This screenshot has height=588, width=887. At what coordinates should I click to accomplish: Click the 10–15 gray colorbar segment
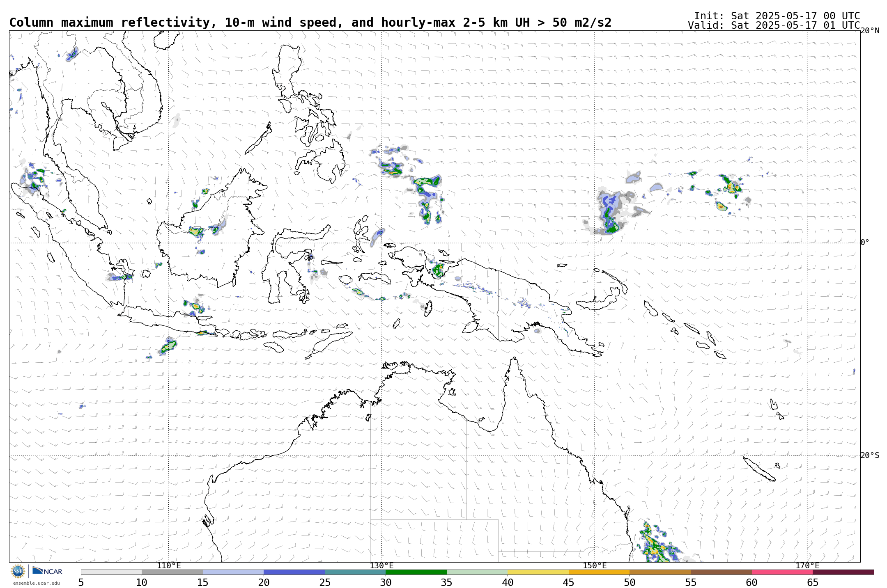pos(172,572)
